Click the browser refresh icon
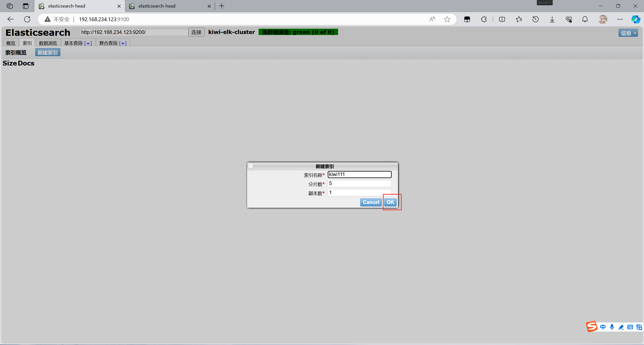644x345 pixels. tap(27, 19)
